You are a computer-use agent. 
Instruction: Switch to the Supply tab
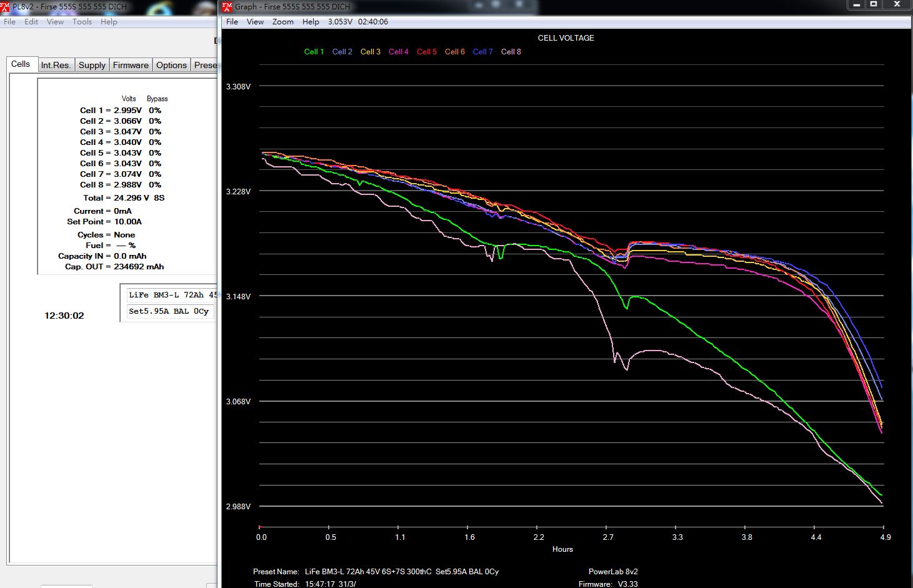(92, 65)
